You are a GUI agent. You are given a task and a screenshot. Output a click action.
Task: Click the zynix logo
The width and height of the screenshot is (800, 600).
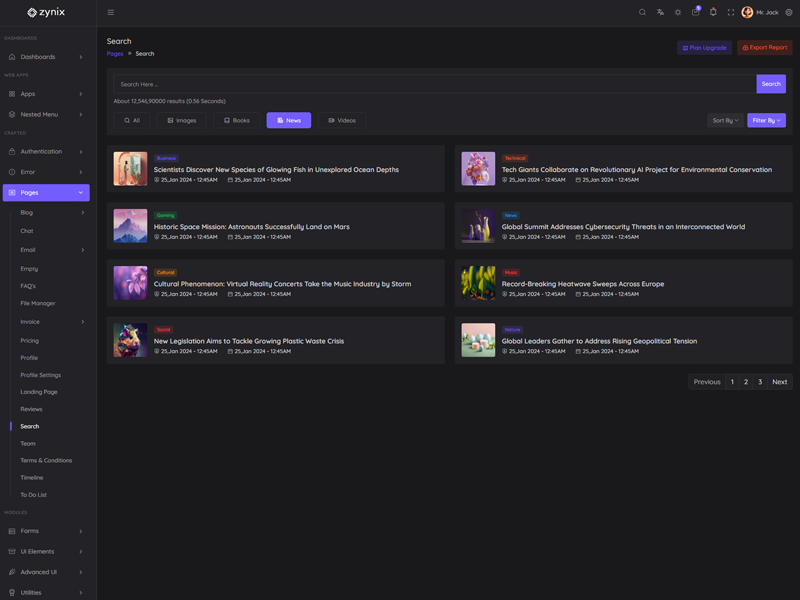point(47,13)
